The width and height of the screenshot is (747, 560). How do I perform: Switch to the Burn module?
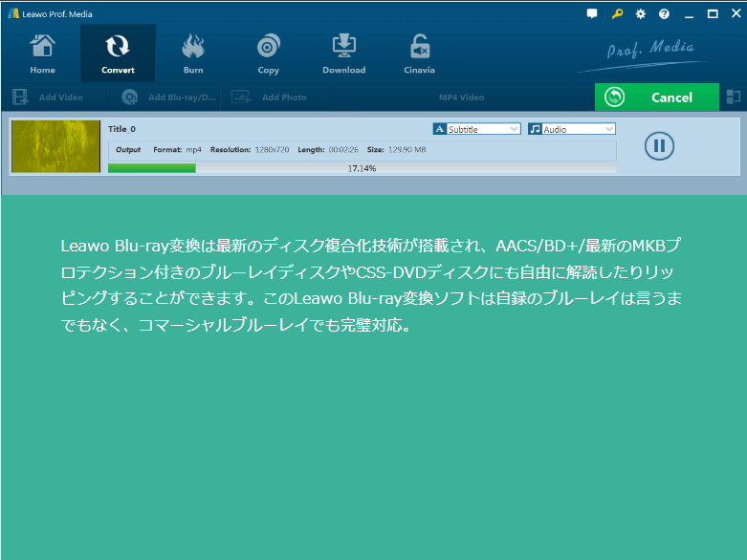[193, 54]
